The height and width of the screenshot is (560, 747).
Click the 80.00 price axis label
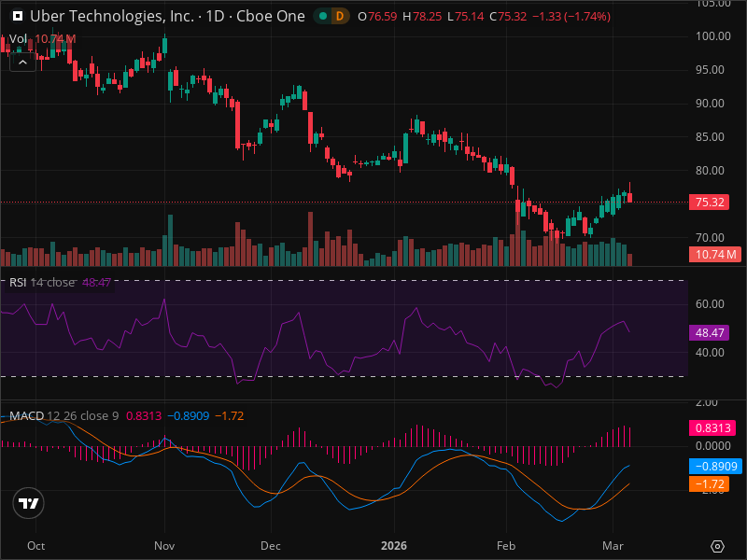pos(710,170)
